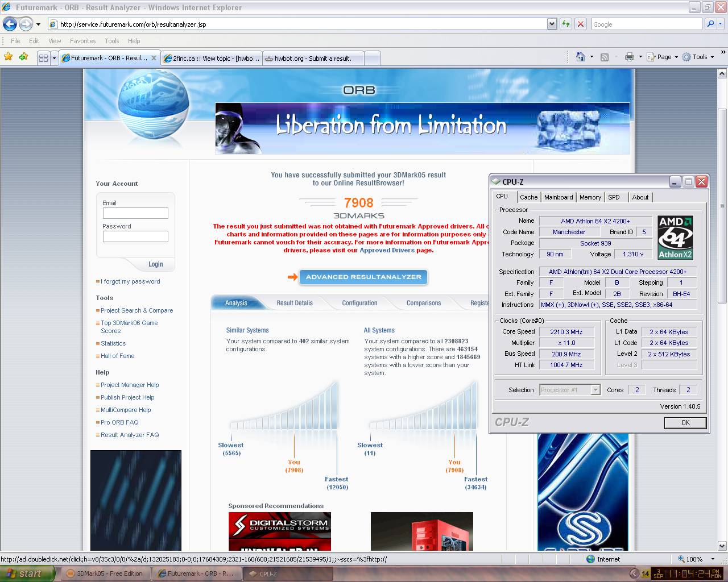Screen dimensions: 728x582
Task: Click the Advanced ResultAnalyzer button
Action: [x=363, y=277]
